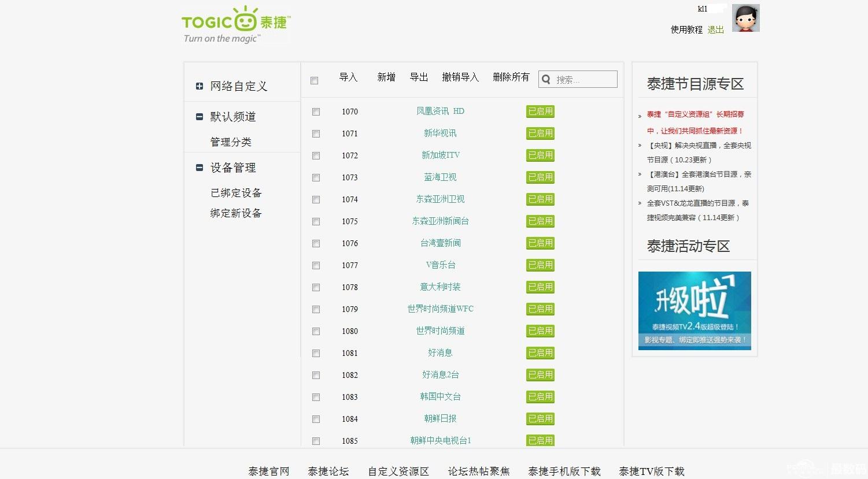Toggle 已启用 button for 韩国中文台
Viewport: 868px width, 479px height.
(541, 397)
